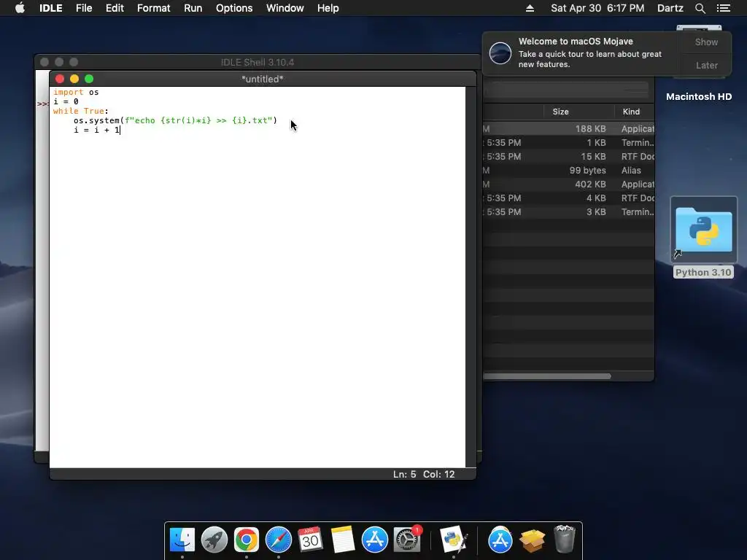Click Show on the Mojave notification
The height and width of the screenshot is (560, 747).
(x=706, y=42)
